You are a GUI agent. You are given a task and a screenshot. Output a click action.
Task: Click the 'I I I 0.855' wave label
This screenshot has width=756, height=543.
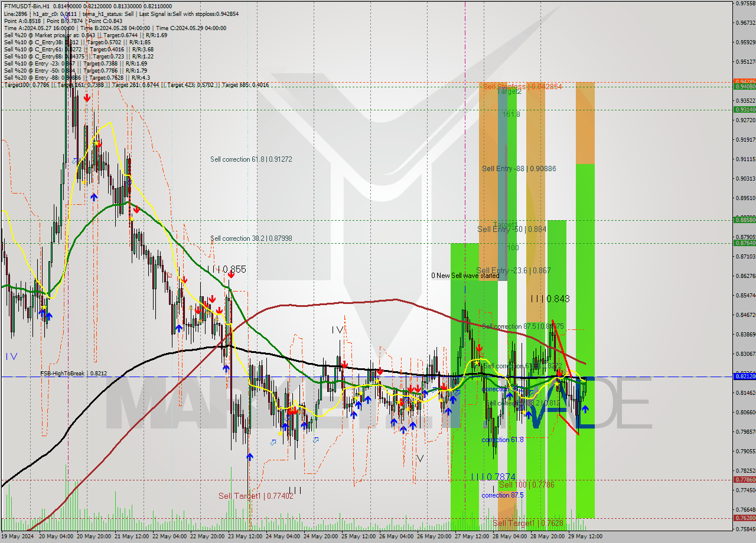[x=226, y=269]
